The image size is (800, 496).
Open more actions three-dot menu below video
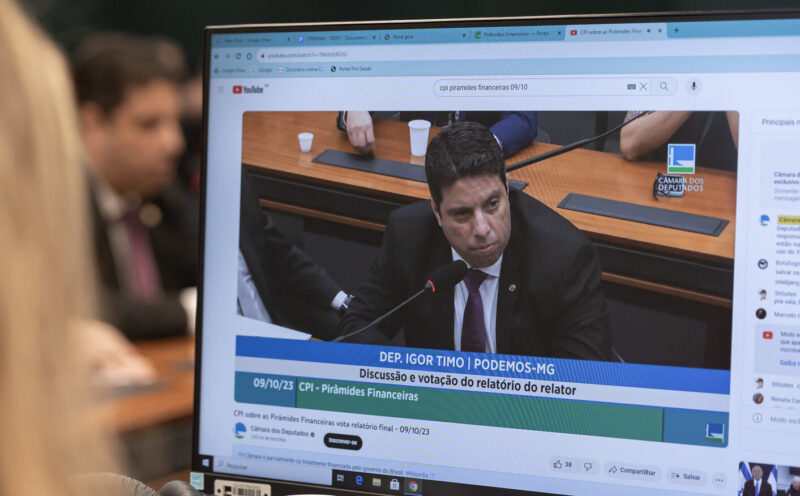tap(719, 480)
